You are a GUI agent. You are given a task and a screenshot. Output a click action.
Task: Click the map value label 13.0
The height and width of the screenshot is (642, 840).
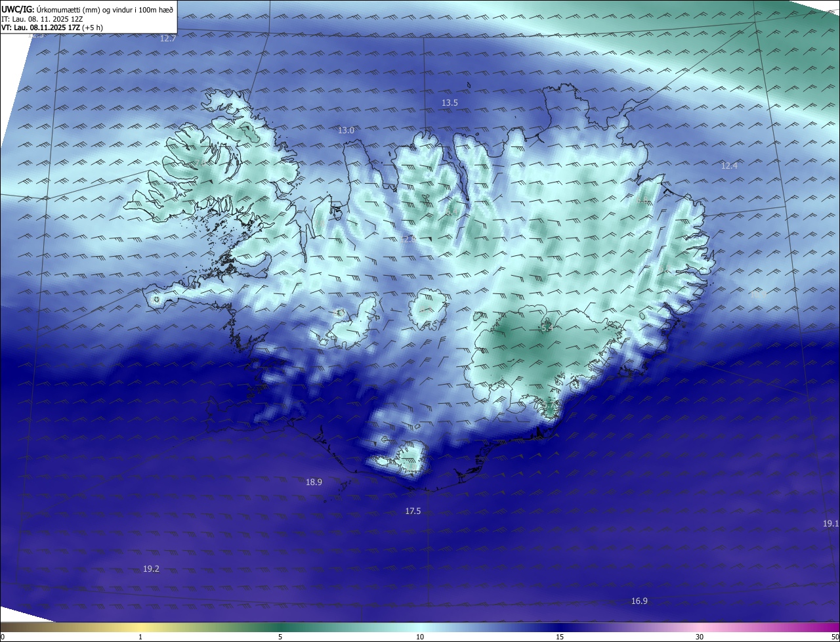(346, 131)
